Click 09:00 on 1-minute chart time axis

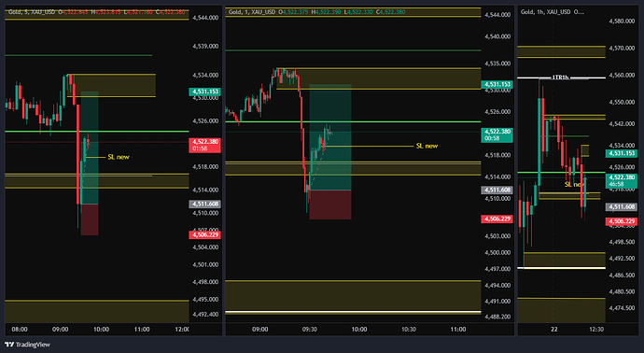(260, 329)
